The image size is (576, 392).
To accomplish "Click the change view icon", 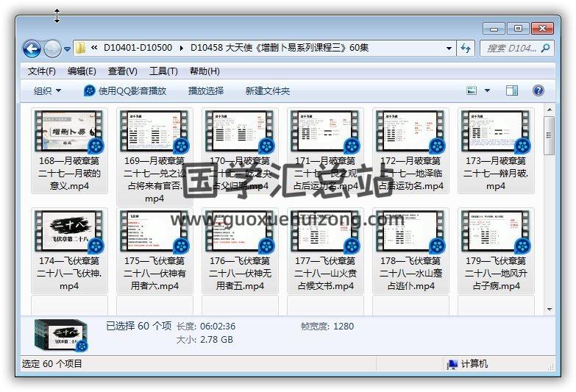I will click(472, 90).
